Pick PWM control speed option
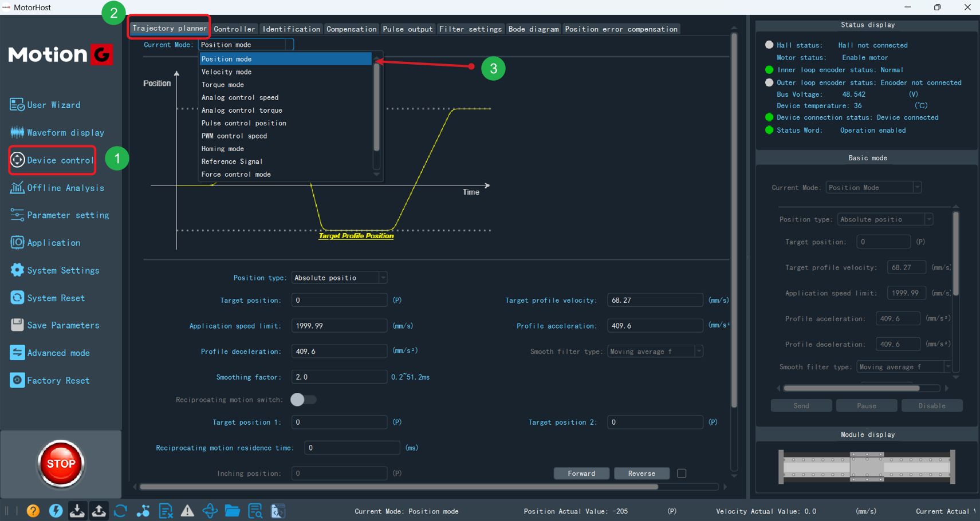The image size is (980, 521). 285,136
